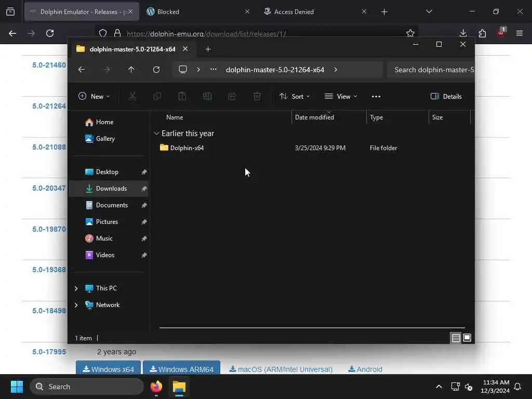Close the dolphin-master-5.0-21264-x64 Explorer tab

[185, 49]
